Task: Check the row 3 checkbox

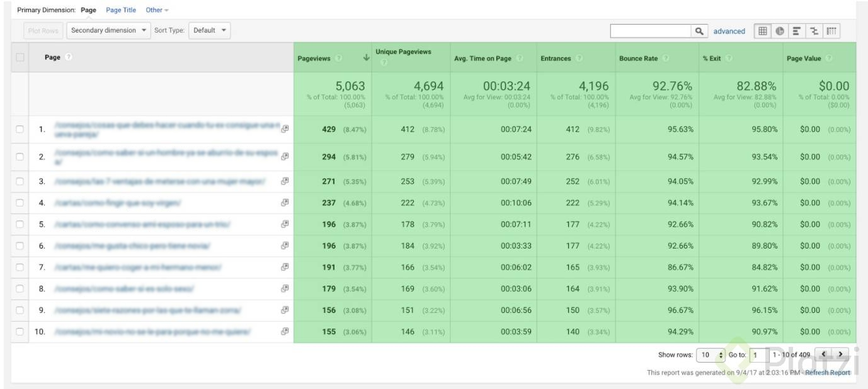Action: 20,181
